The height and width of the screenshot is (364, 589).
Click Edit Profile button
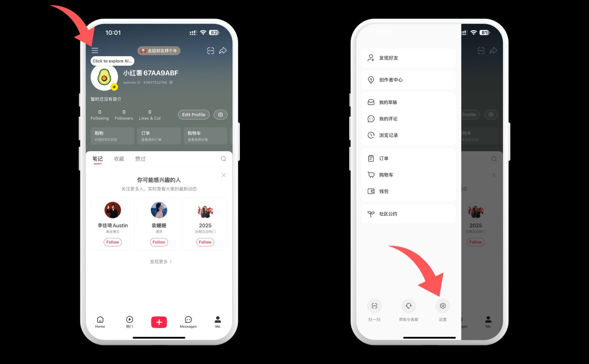pyautogui.click(x=193, y=114)
